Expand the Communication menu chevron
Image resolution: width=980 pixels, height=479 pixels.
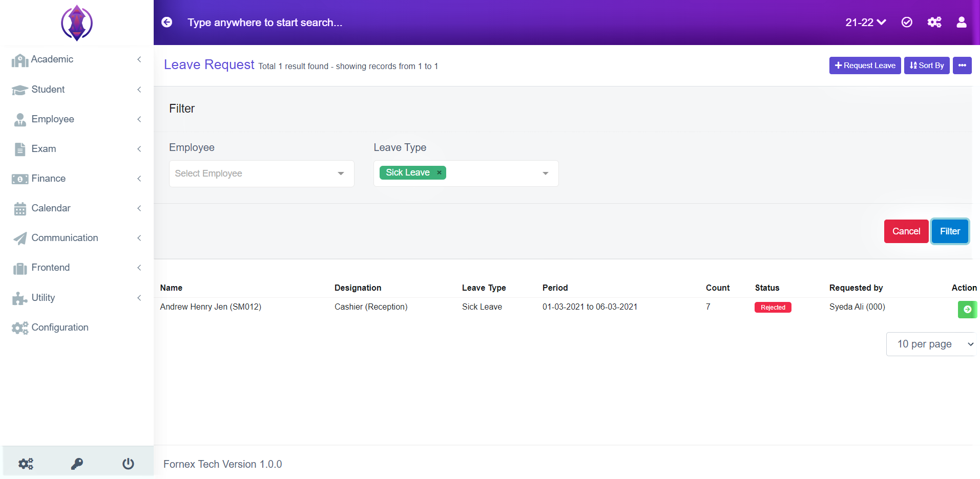(139, 238)
